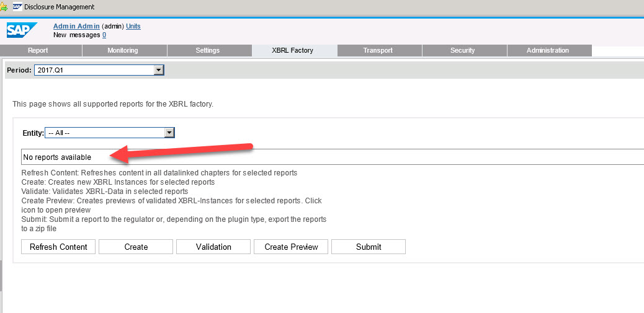Image resolution: width=644 pixels, height=313 pixels.
Task: Click the Units link
Action: [133, 26]
